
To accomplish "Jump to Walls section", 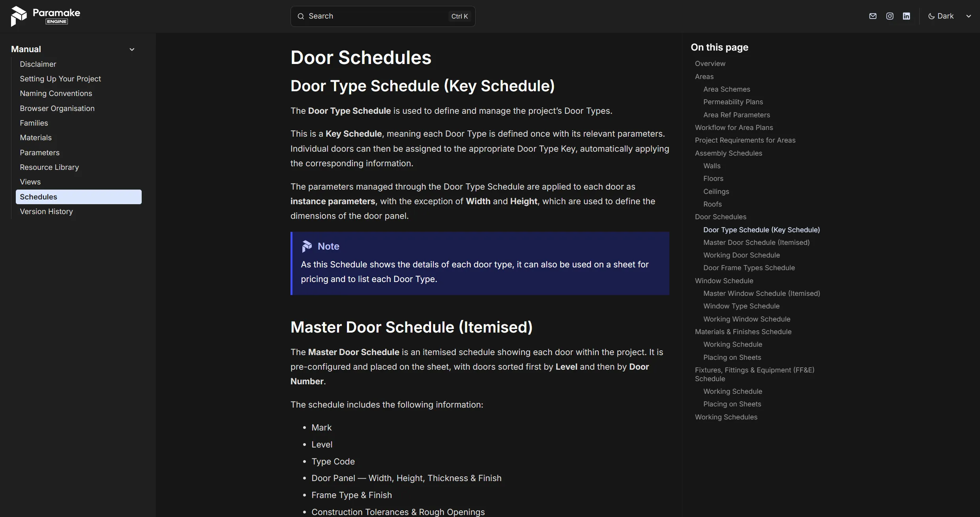I will tap(712, 166).
